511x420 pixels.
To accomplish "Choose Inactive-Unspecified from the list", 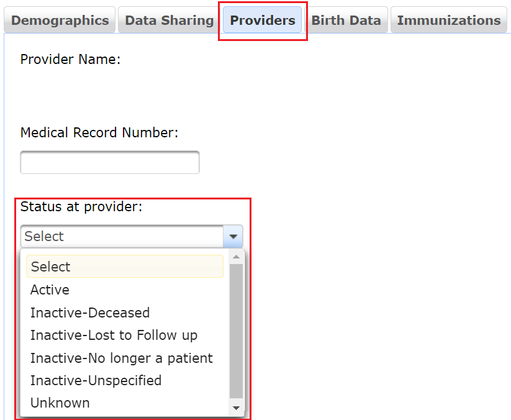I will [x=96, y=380].
